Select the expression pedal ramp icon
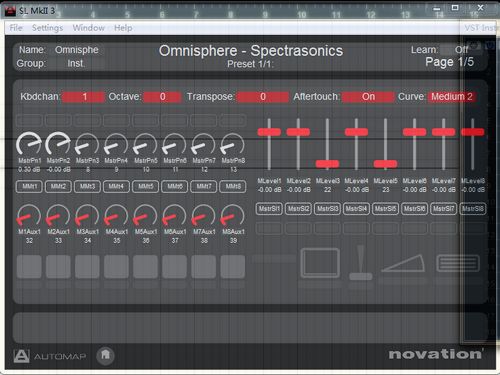The width and height of the screenshot is (500, 375). click(403, 263)
